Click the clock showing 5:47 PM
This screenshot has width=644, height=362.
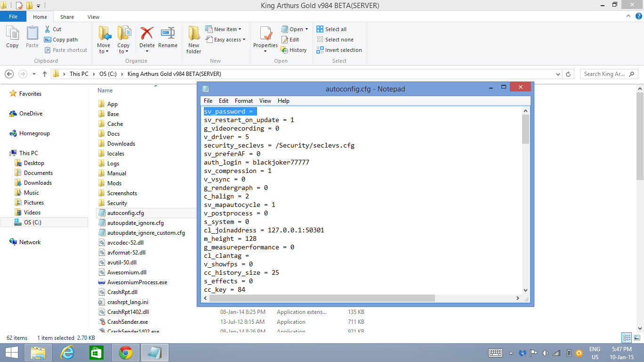[x=621, y=349]
